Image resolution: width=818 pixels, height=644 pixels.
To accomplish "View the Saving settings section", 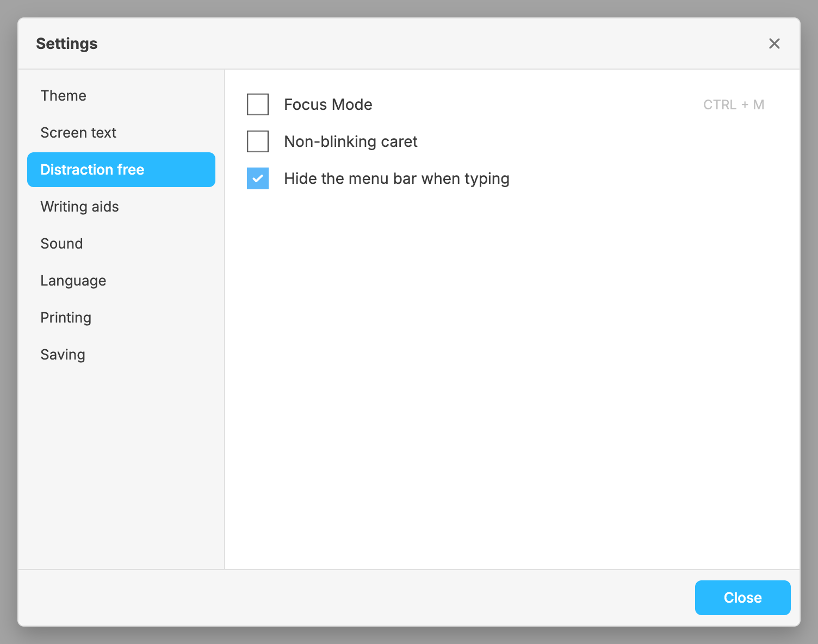I will coord(121,355).
